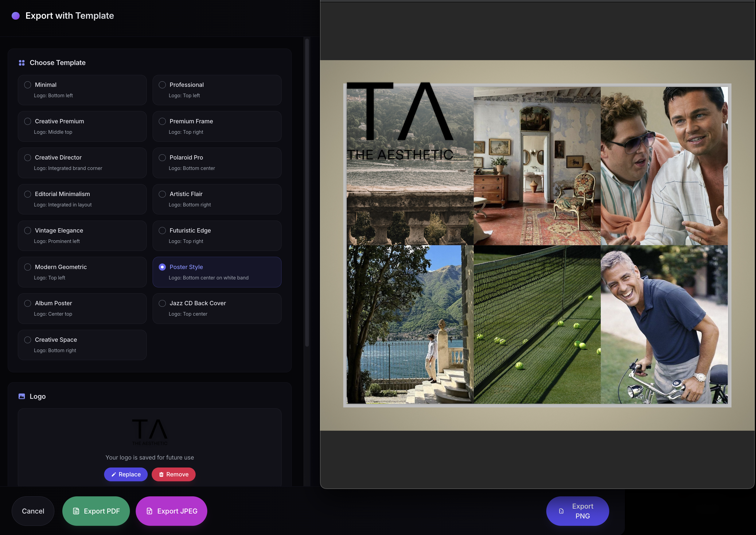Select the Minimal template radio button

28,85
